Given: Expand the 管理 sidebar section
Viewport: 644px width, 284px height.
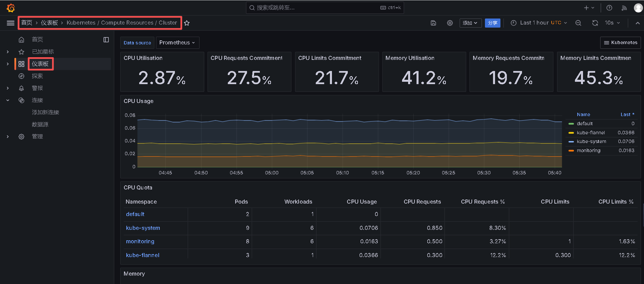Looking at the screenshot, I should (8, 137).
